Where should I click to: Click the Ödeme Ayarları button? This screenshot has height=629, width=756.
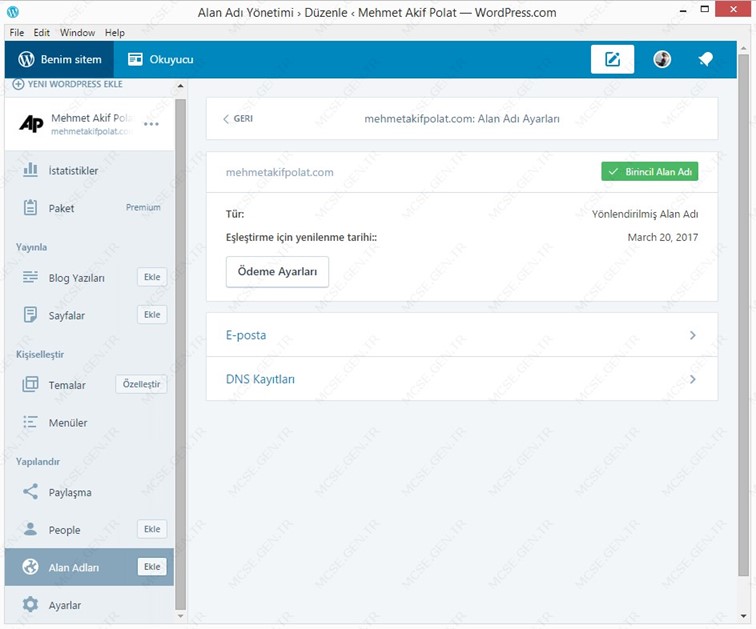(277, 272)
